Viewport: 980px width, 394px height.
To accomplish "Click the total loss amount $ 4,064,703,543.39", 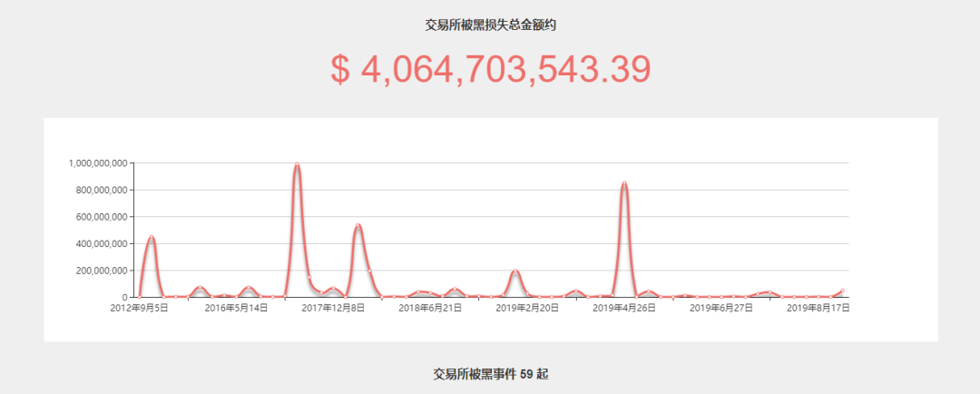I will click(x=491, y=69).
